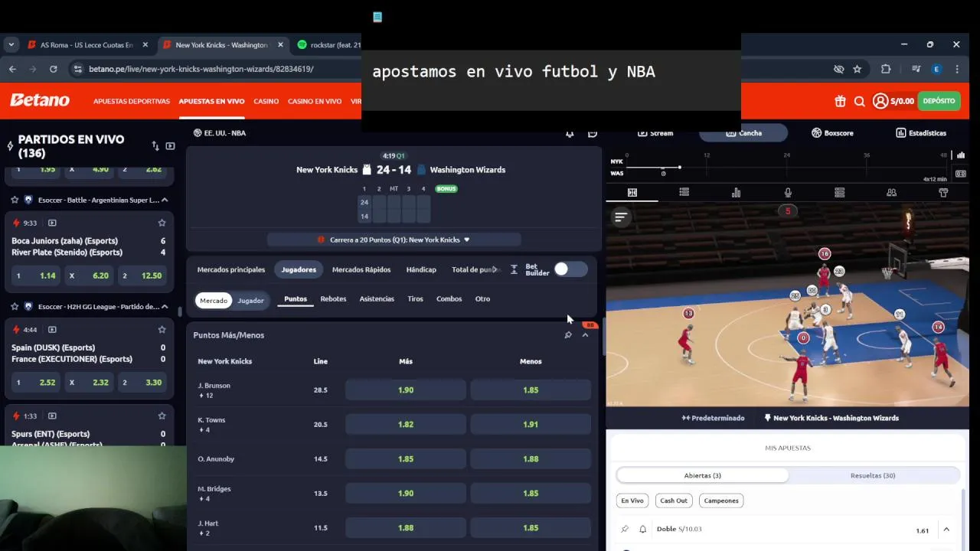
Task: Switch to the Boxscore tab
Action: [832, 133]
